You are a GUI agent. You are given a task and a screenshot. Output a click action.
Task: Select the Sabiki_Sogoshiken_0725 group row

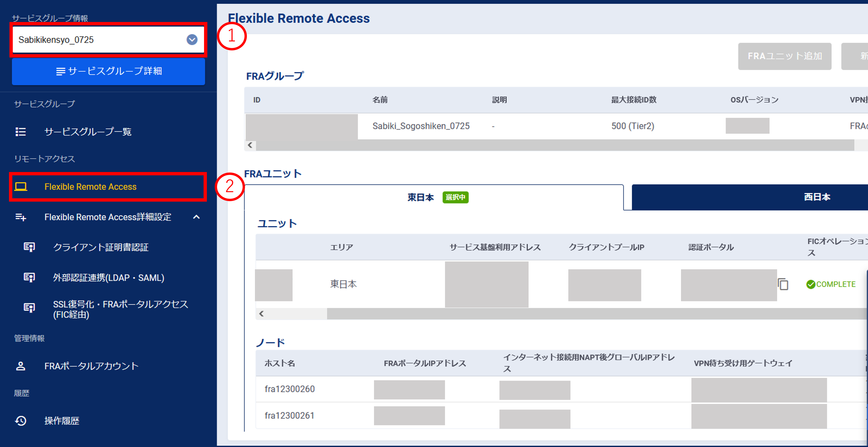[421, 126]
